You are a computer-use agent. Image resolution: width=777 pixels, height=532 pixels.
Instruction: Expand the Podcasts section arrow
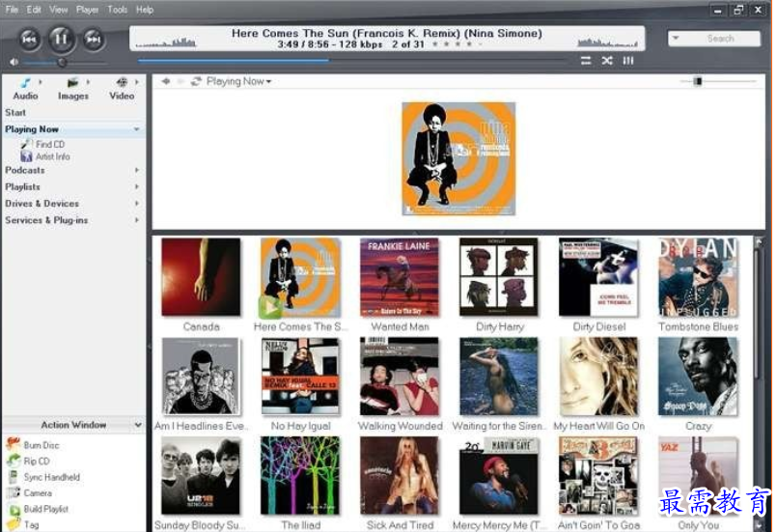137,170
